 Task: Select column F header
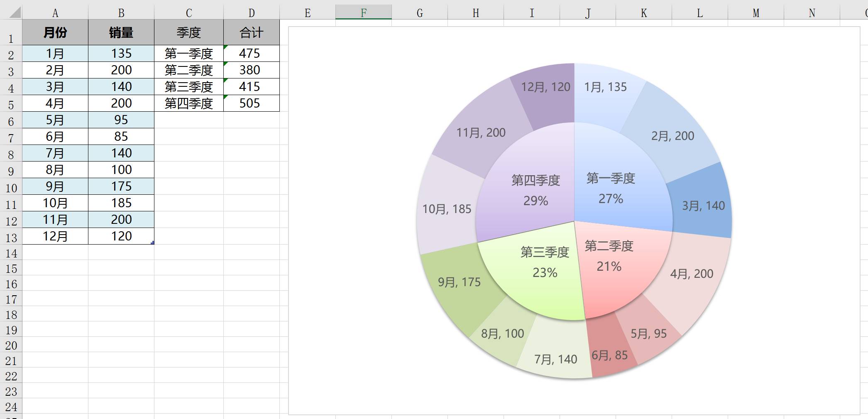(x=364, y=13)
